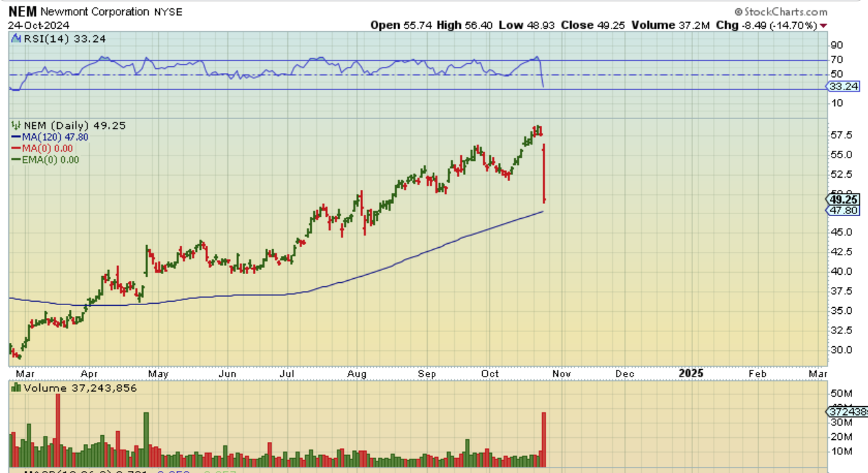Select the Newmont Corporation company name
This screenshot has height=473, width=868.
point(94,12)
